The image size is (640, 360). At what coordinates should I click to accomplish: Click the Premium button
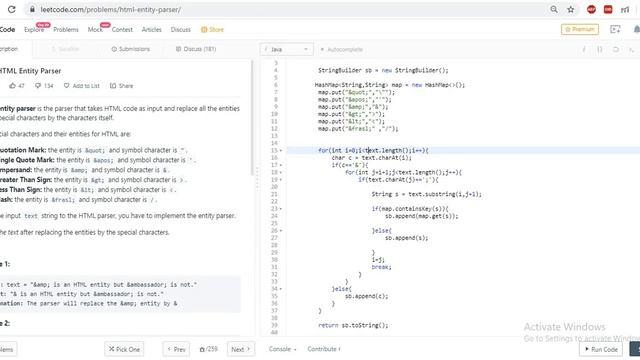[x=580, y=29]
